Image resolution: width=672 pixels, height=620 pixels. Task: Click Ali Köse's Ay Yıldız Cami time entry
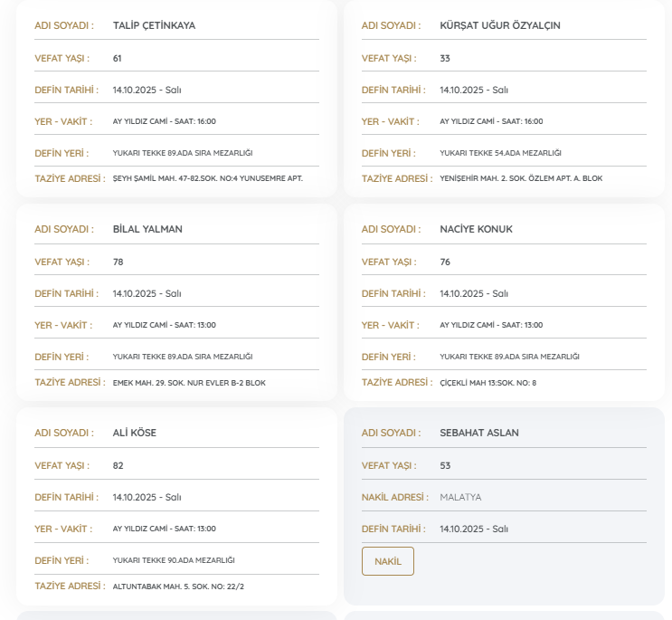164,529
